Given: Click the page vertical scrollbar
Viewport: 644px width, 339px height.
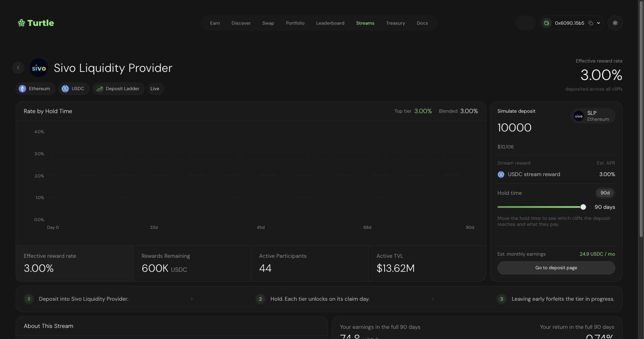Looking at the screenshot, I should [641, 119].
